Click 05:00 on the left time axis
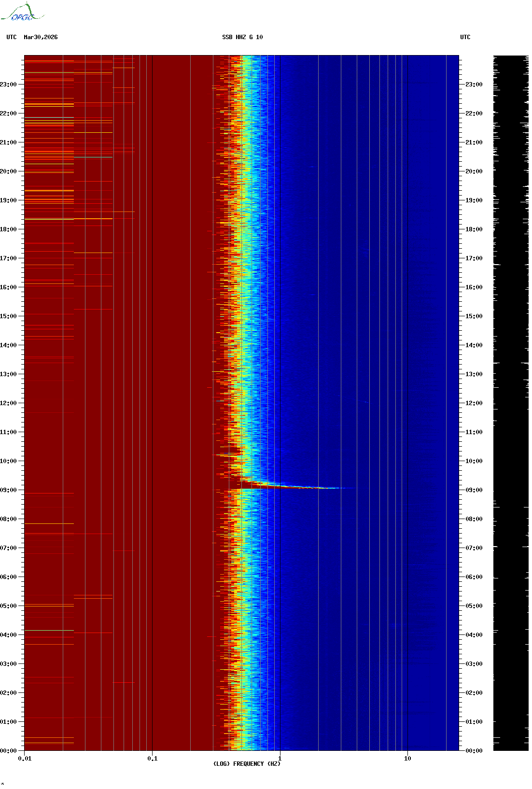 (8, 606)
